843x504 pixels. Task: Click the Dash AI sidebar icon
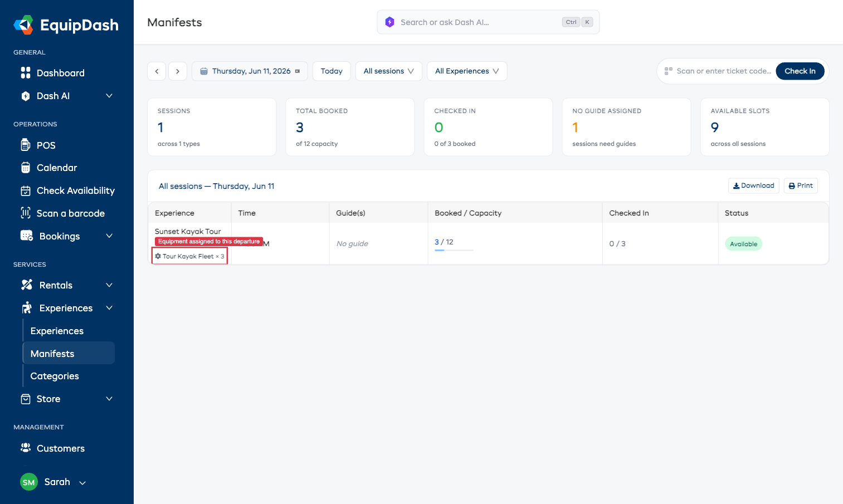click(26, 96)
